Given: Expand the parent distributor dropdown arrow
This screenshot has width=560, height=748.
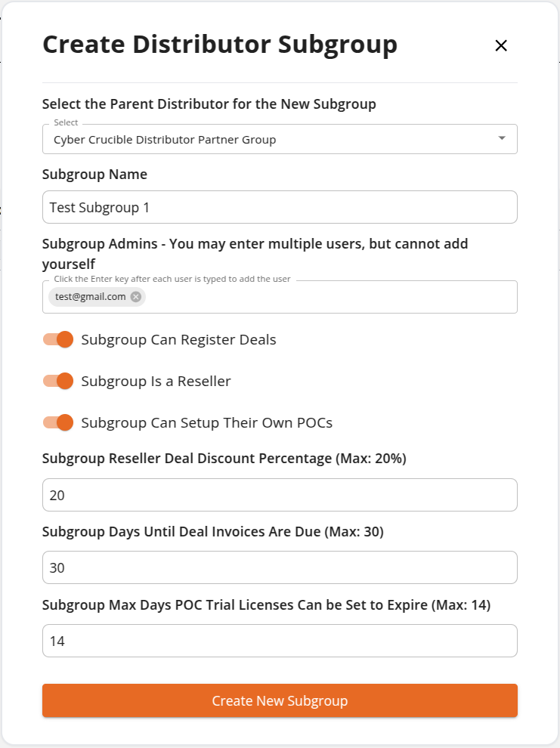Looking at the screenshot, I should (501, 138).
